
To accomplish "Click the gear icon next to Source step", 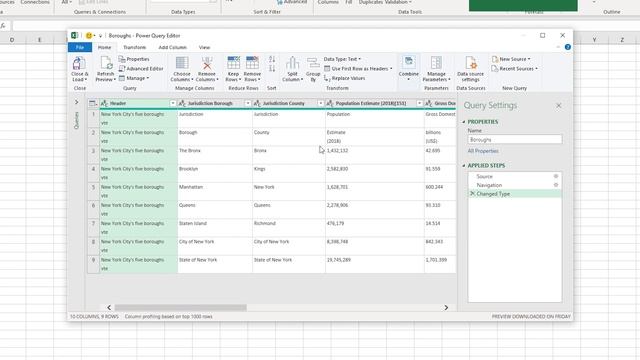I will pyautogui.click(x=556, y=176).
